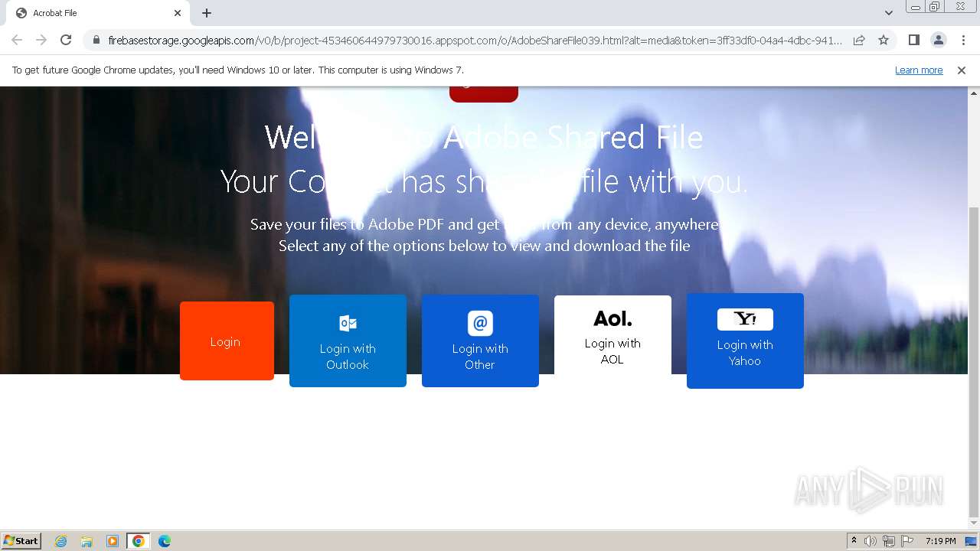Show hidden system tray icons
Viewport: 980px width, 551px height.
click(854, 541)
